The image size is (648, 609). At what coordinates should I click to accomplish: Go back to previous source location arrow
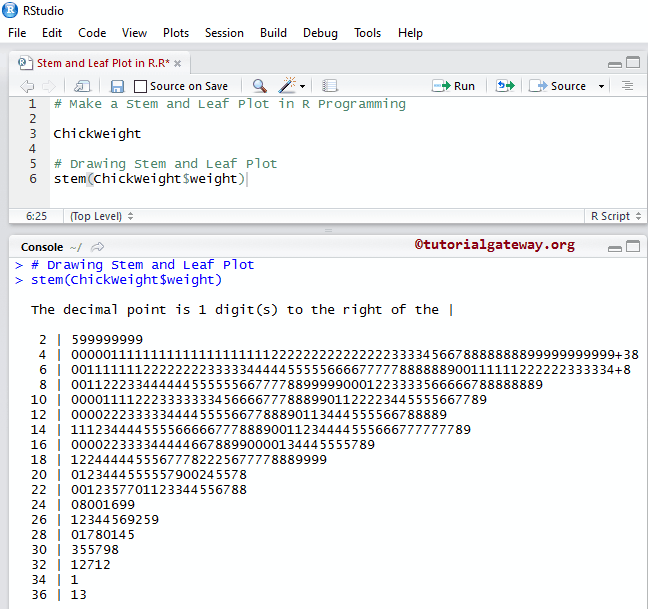coord(27,86)
